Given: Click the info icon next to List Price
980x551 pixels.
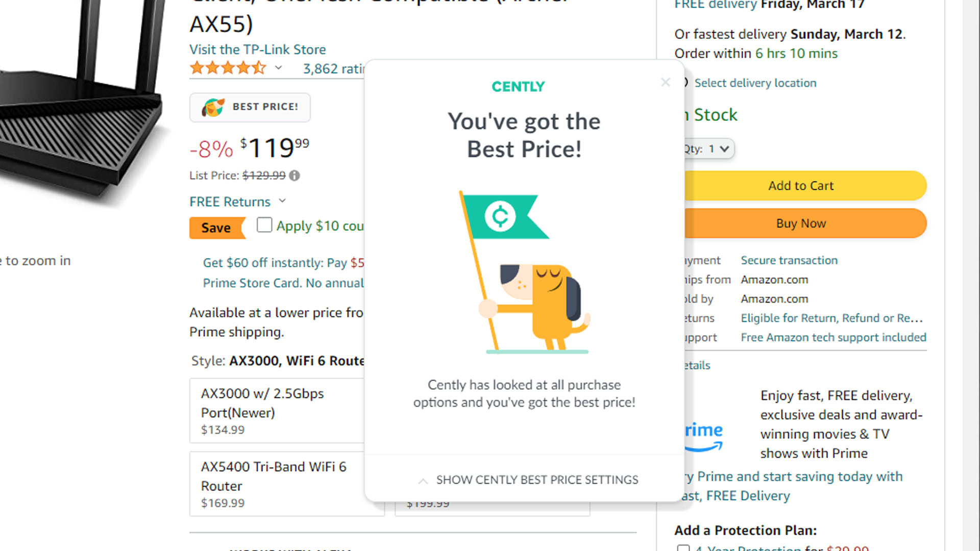Looking at the screenshot, I should tap(294, 176).
